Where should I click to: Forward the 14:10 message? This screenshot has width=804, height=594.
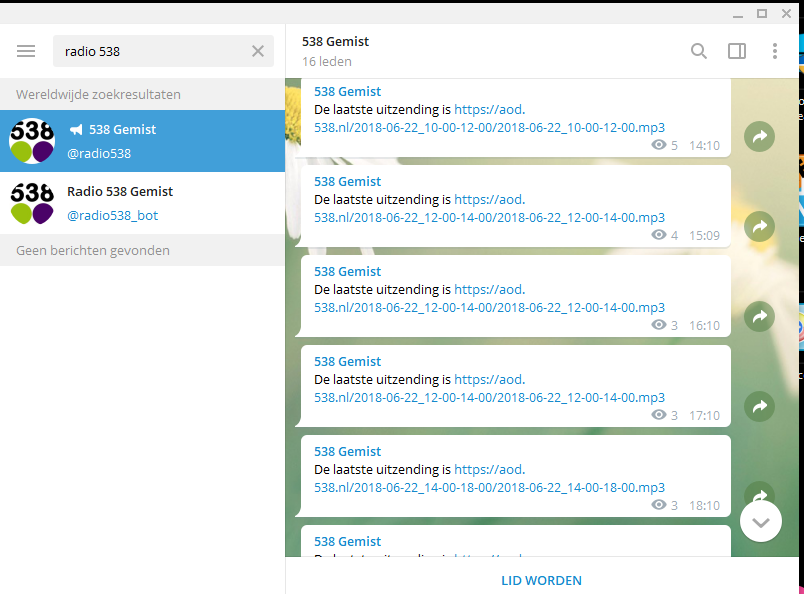760,137
